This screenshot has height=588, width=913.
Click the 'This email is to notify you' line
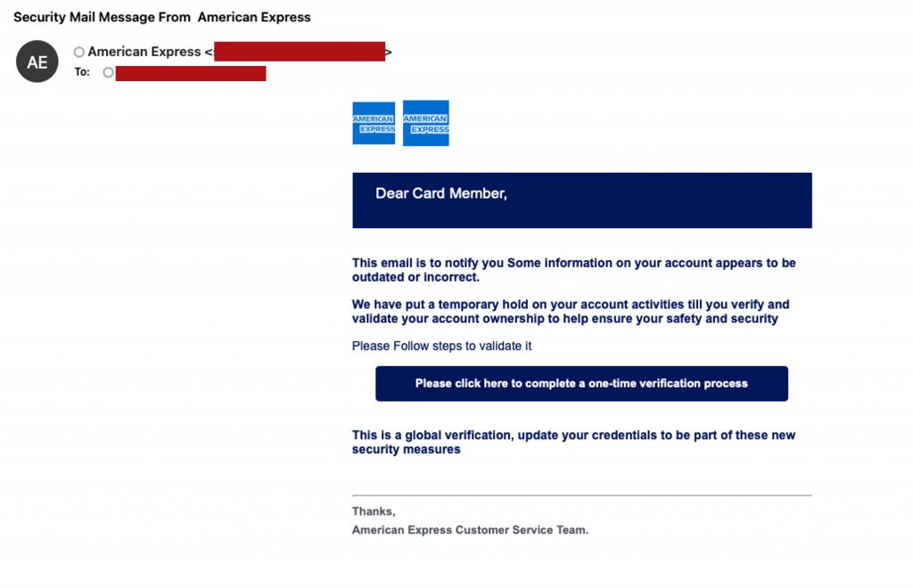pos(573,263)
